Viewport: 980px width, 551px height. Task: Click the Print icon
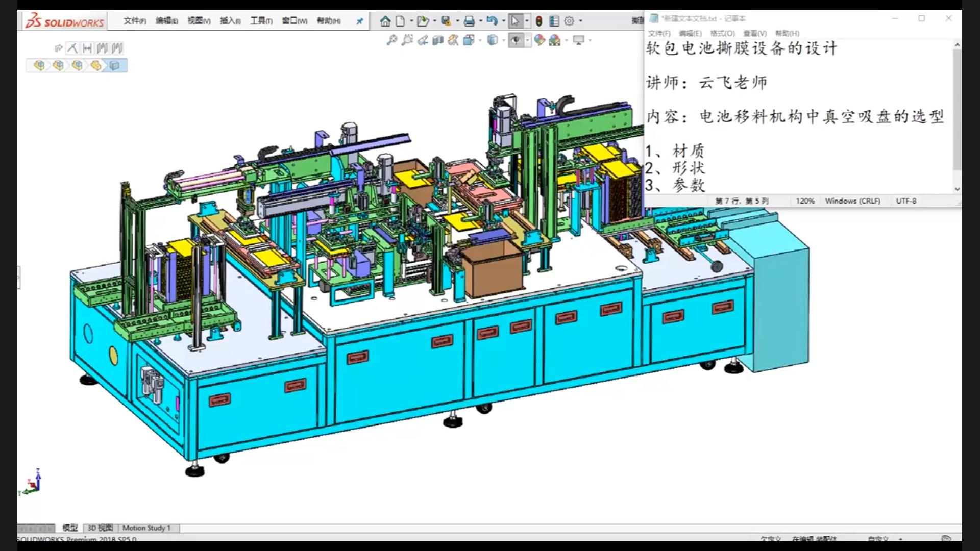470,21
